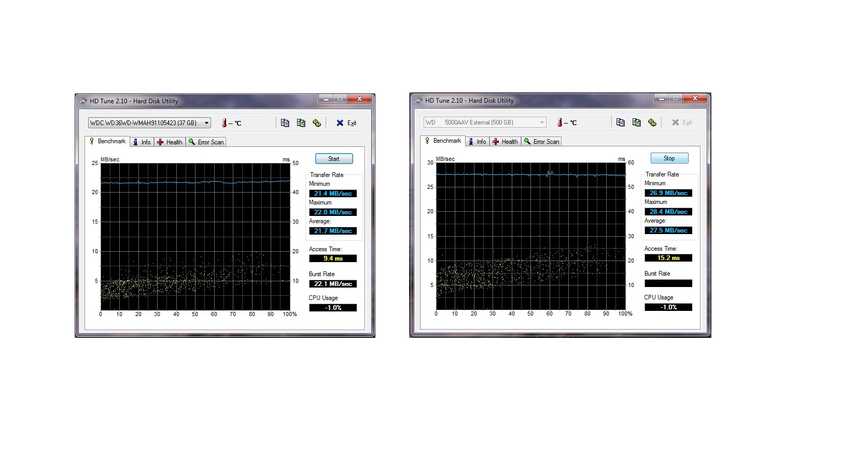Click the access time value 9.4 ms

[333, 258]
